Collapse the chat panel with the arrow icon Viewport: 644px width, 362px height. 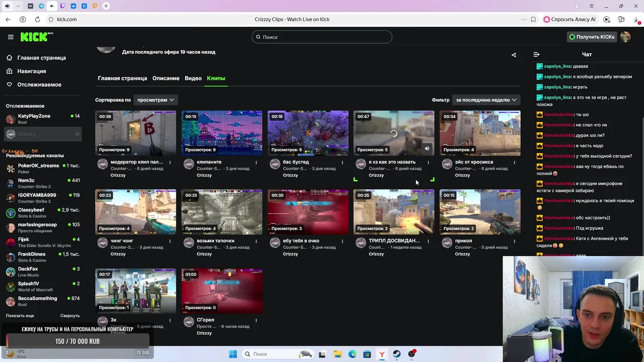536,54
